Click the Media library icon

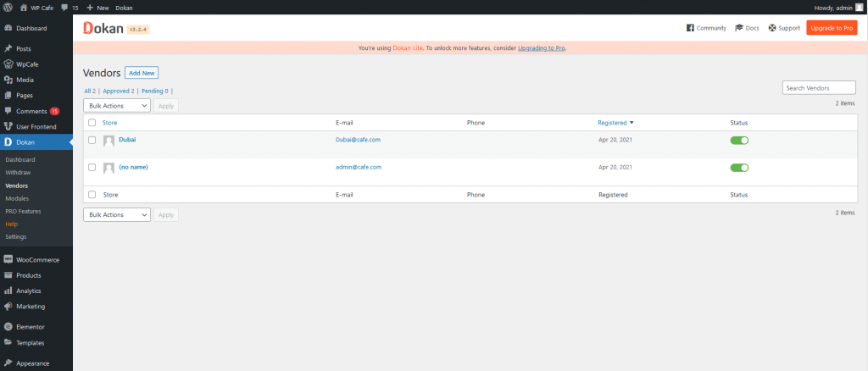tap(8, 80)
